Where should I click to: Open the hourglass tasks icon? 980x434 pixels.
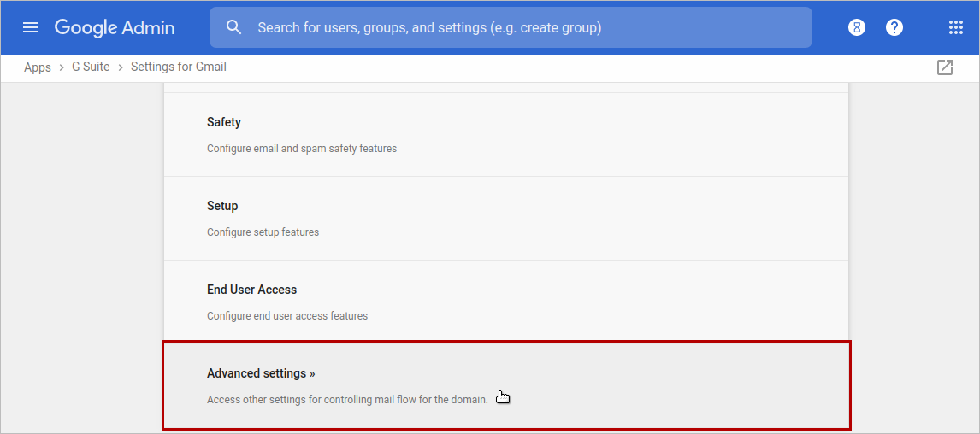click(856, 27)
